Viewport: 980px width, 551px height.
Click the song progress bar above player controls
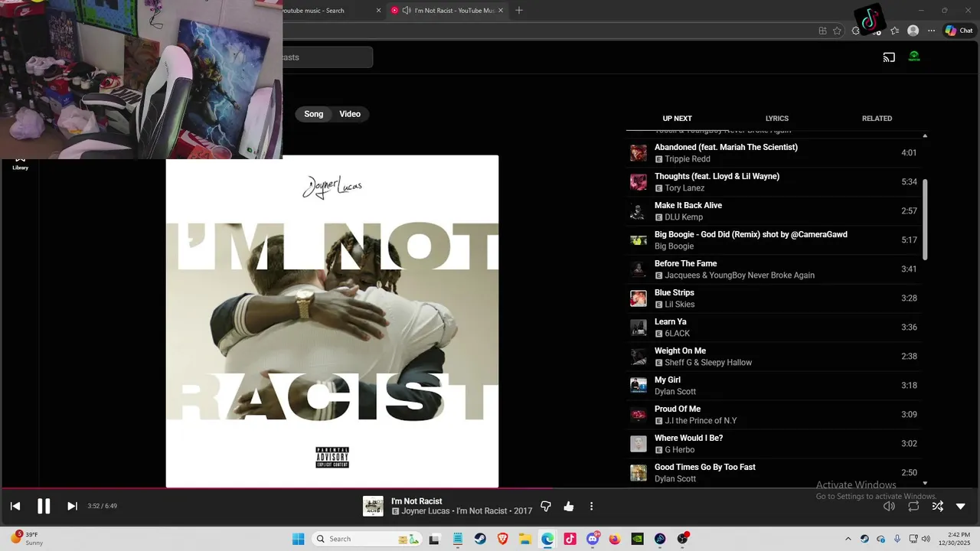pos(490,488)
